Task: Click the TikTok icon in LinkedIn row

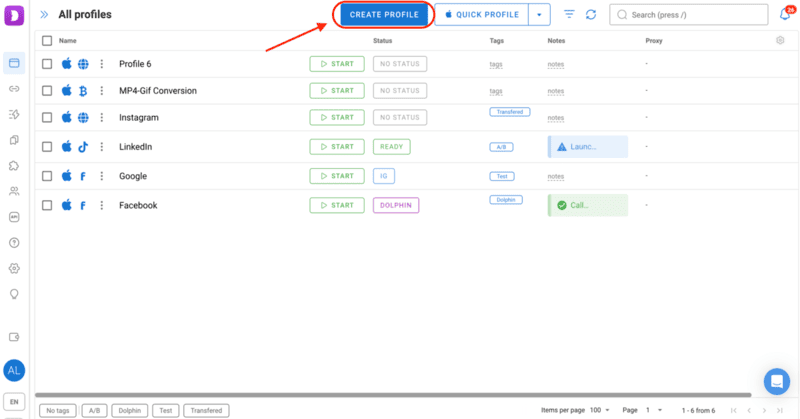Action: pyautogui.click(x=83, y=147)
